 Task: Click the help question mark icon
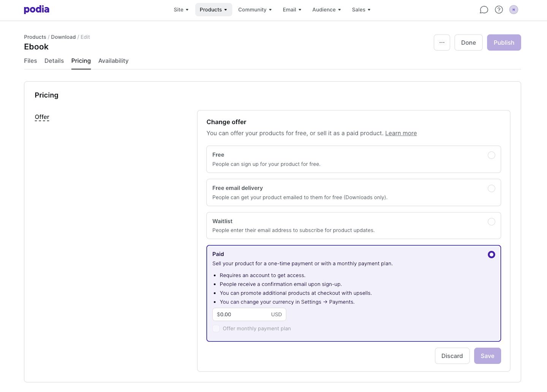[x=499, y=10]
